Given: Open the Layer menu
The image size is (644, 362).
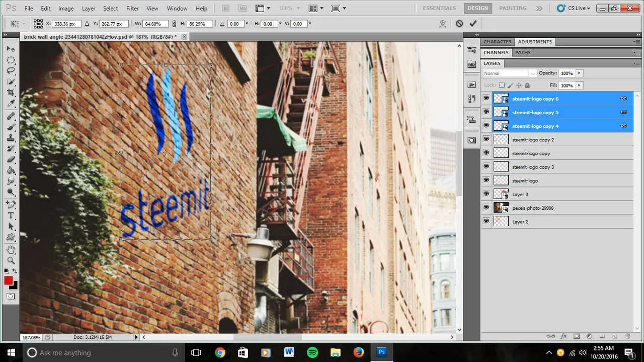Looking at the screenshot, I should (89, 9).
